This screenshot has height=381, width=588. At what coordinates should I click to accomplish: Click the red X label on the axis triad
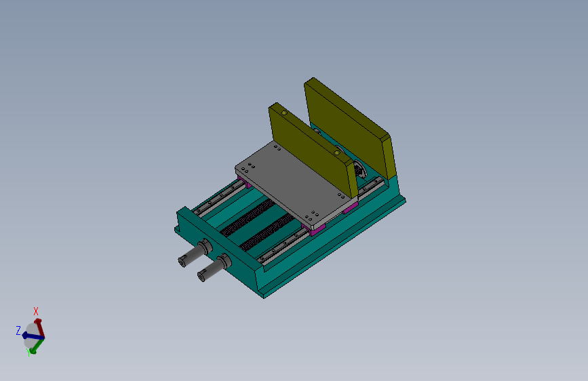click(x=36, y=311)
